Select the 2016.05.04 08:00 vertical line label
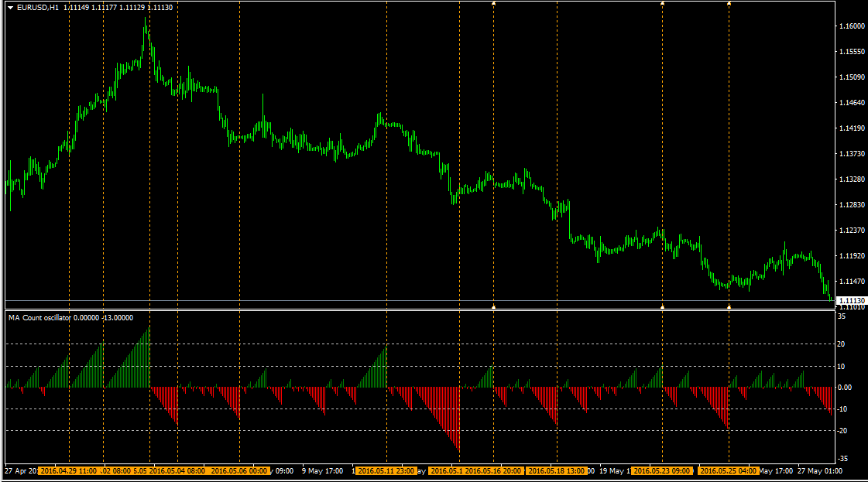868x482 pixels. point(177,471)
